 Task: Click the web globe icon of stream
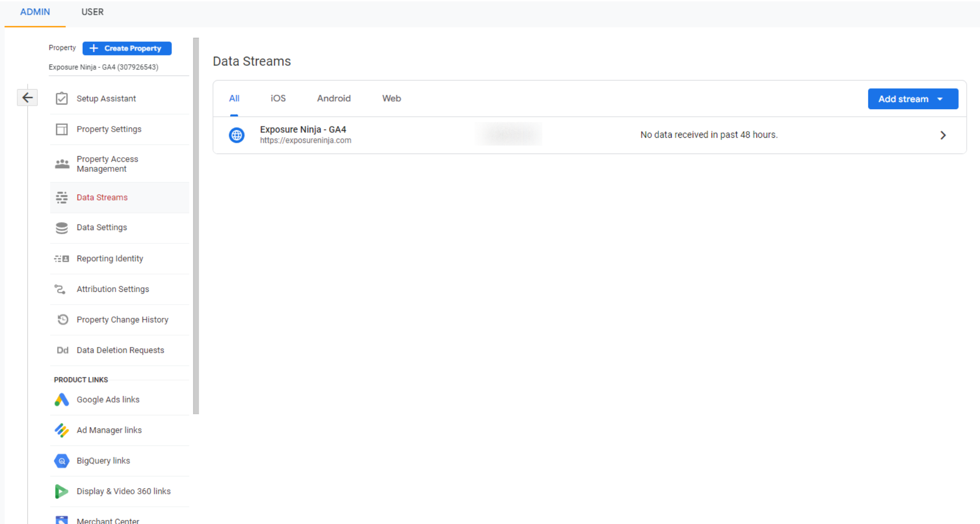(237, 135)
